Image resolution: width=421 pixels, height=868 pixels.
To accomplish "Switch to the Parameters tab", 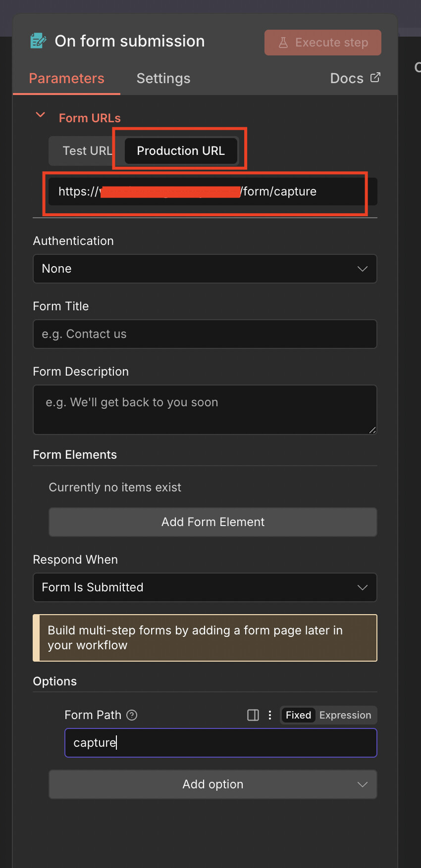I will coord(67,78).
